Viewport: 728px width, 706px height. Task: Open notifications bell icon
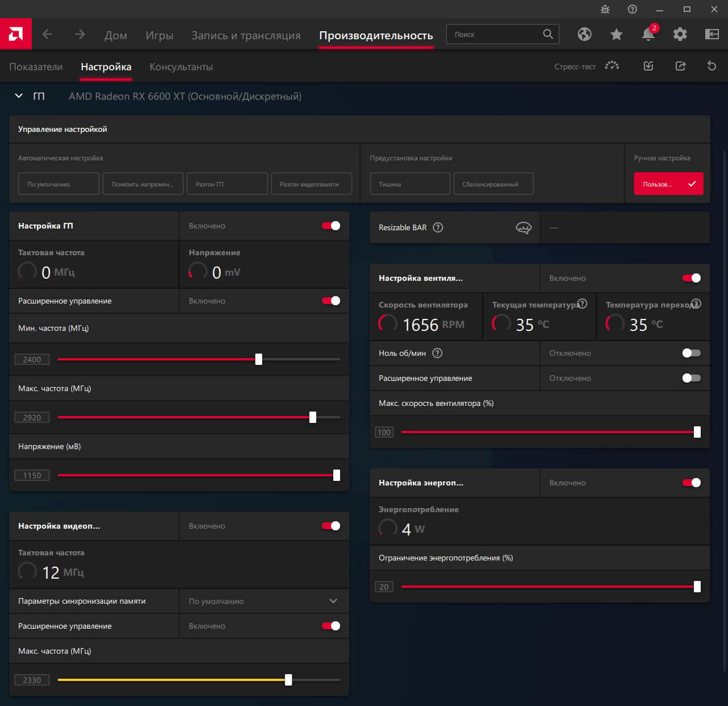(x=648, y=35)
